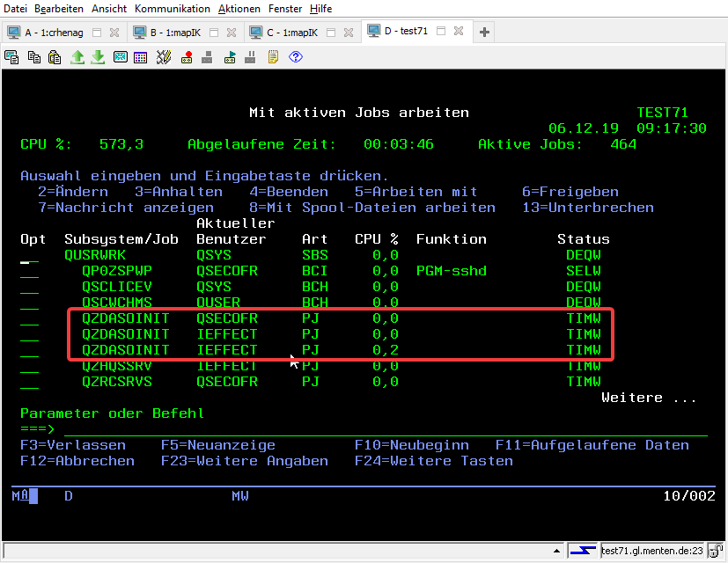The height and width of the screenshot is (563, 728).
Task: Close the B - 1:mapIK session tab
Action: click(232, 32)
